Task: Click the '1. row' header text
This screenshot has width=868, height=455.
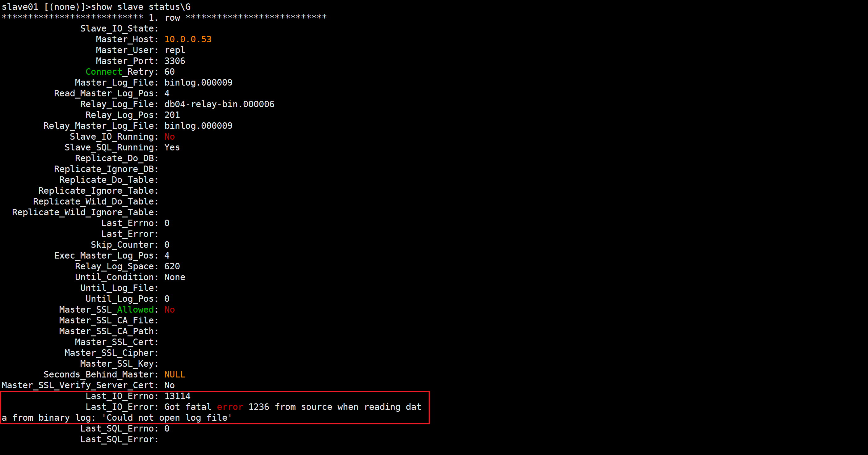Action: click(165, 18)
